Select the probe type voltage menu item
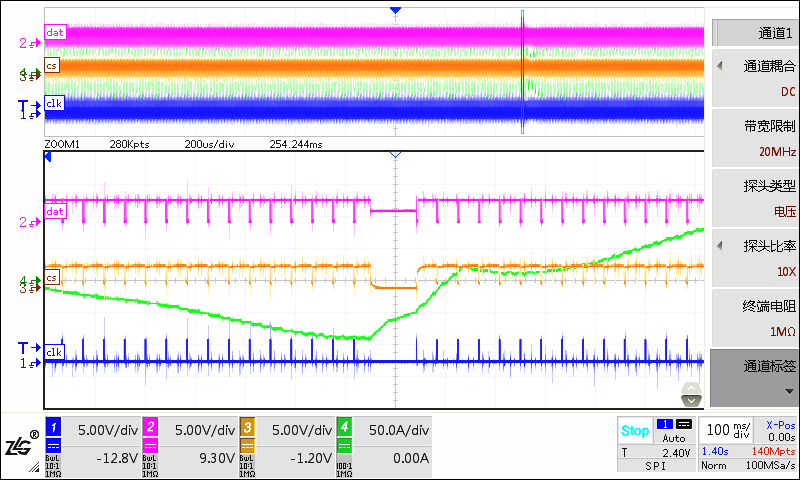The height and width of the screenshot is (480, 800). [756, 198]
